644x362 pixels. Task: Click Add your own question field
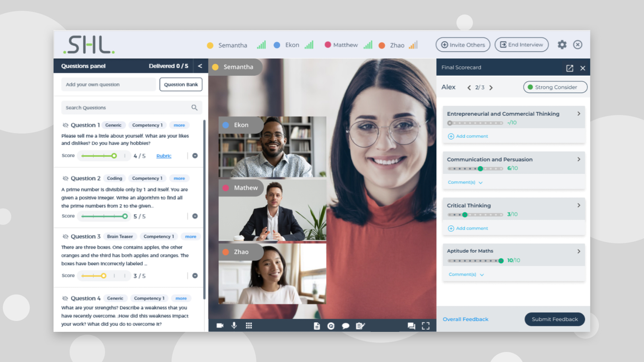tap(108, 84)
